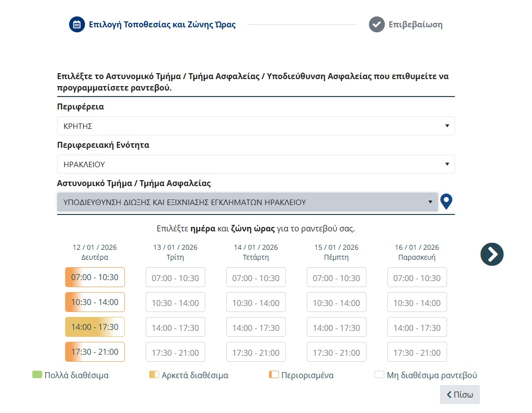This screenshot has width=532, height=413.
Task: Click Friday 17:30 - 21:00 slot
Action: [x=417, y=352]
